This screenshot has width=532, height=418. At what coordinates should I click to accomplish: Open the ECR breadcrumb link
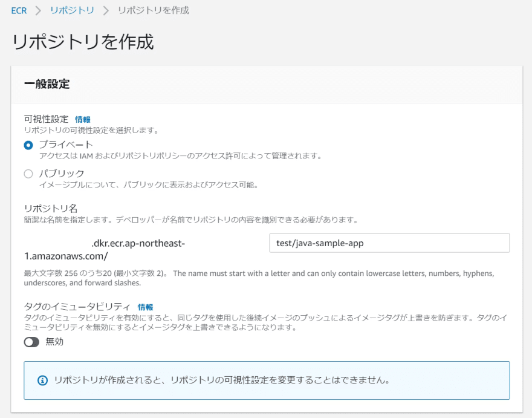coord(19,10)
